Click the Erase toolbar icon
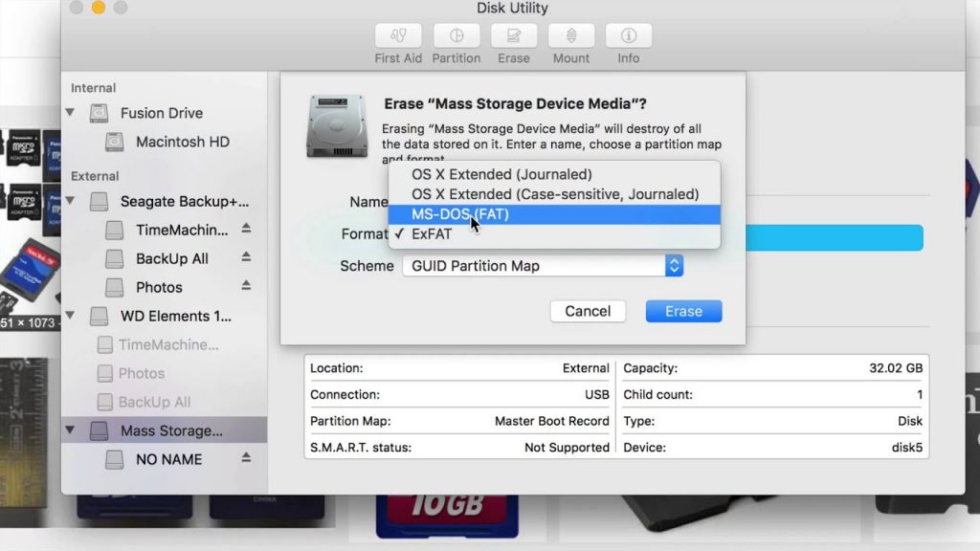This screenshot has width=980, height=551. 514,36
